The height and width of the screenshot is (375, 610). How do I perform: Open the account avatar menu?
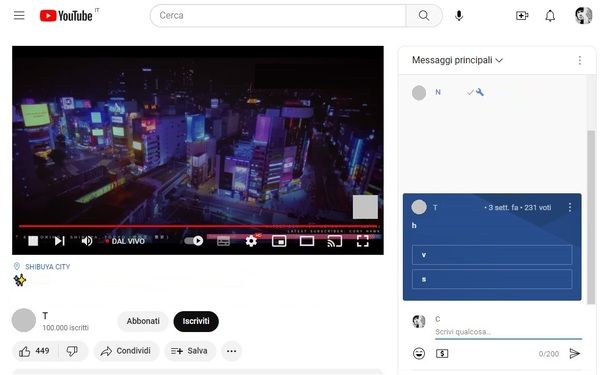pos(583,16)
